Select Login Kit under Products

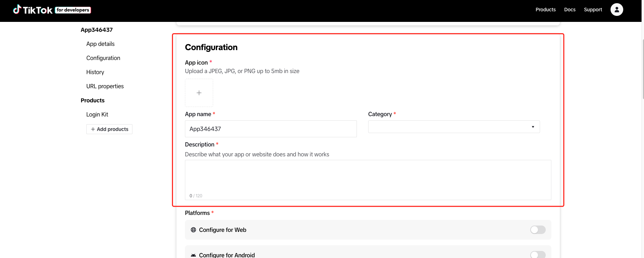tap(97, 114)
